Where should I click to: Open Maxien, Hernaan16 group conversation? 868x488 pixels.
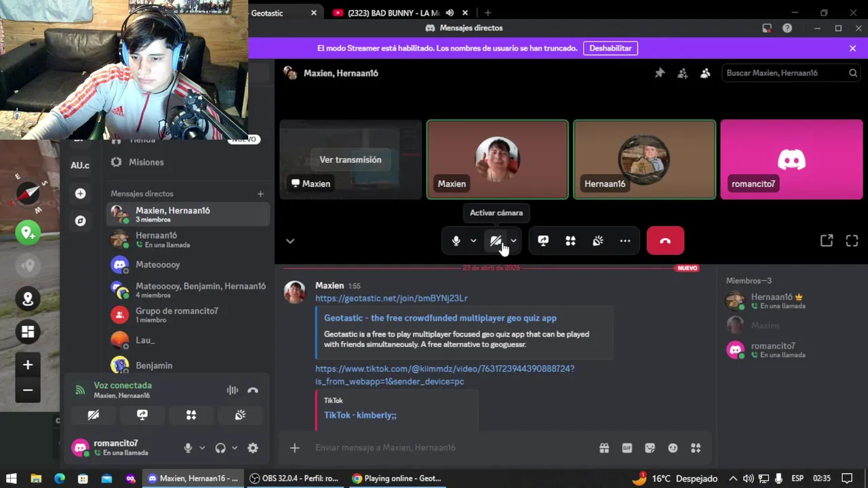point(188,214)
